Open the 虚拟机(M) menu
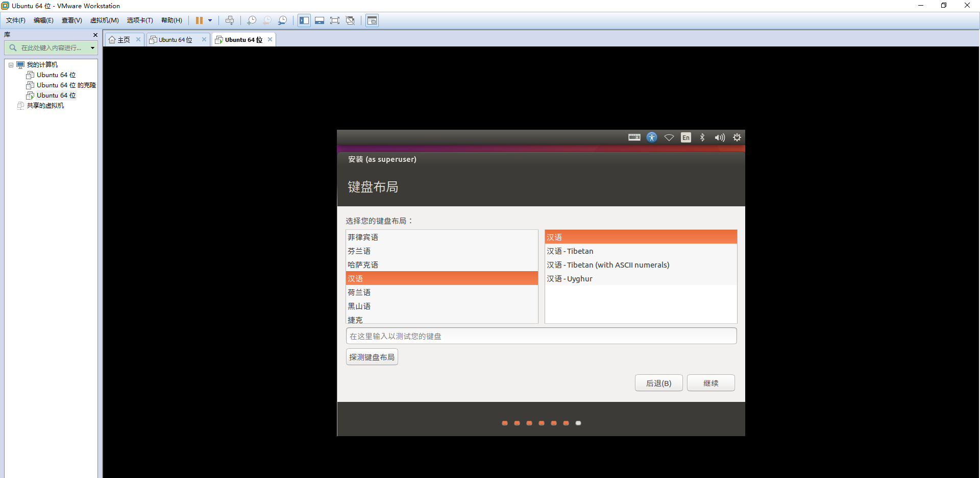 tap(105, 20)
